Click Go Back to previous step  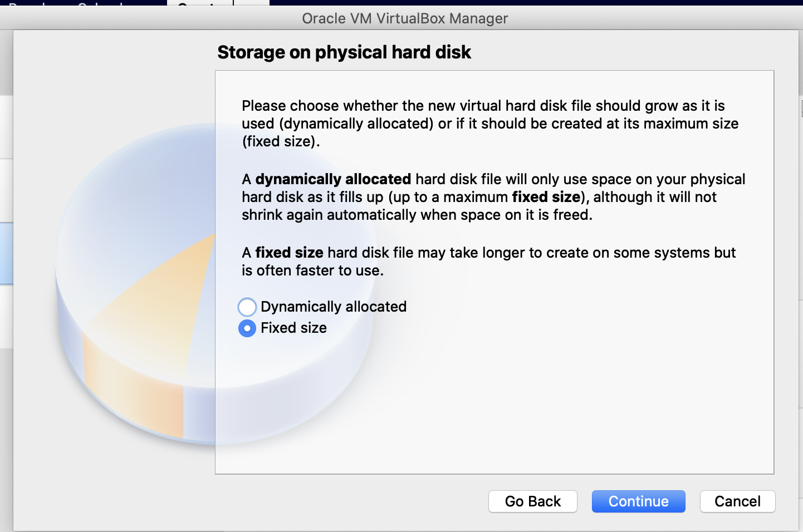tap(532, 501)
